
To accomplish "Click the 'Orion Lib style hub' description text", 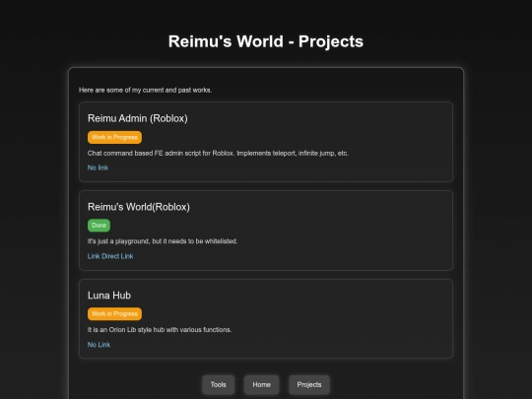I will tap(160, 330).
